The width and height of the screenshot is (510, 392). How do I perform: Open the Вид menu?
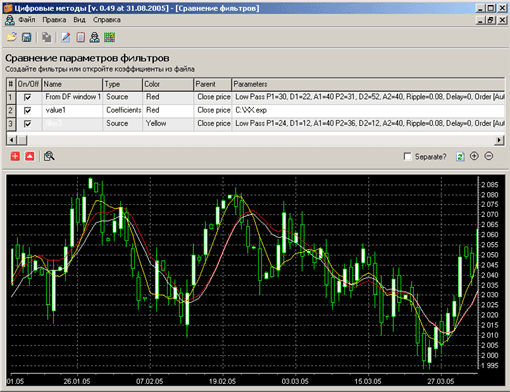[x=79, y=20]
